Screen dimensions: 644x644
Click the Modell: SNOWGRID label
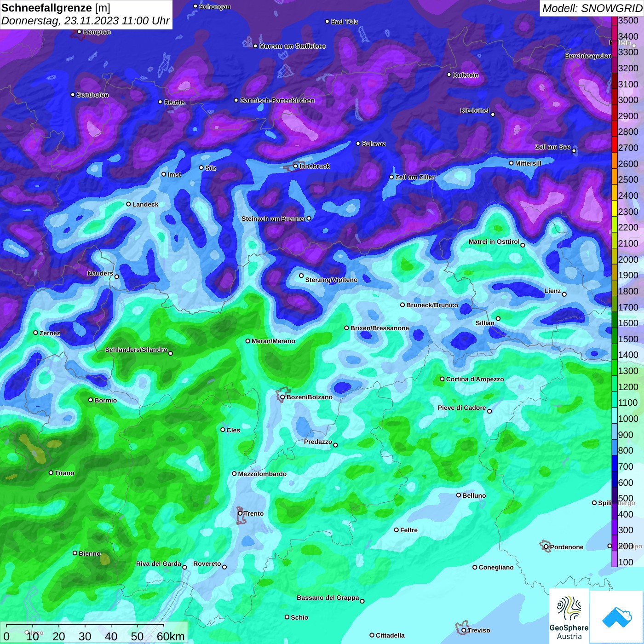(592, 8)
